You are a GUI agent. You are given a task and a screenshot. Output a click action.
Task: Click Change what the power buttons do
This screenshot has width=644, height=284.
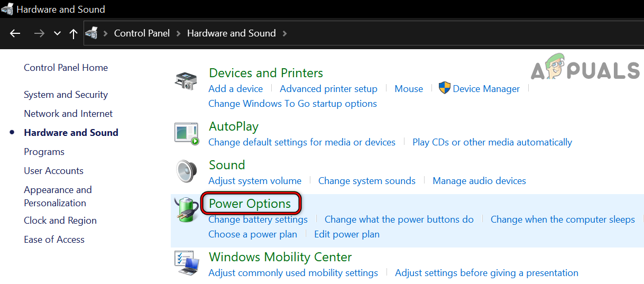click(x=399, y=219)
